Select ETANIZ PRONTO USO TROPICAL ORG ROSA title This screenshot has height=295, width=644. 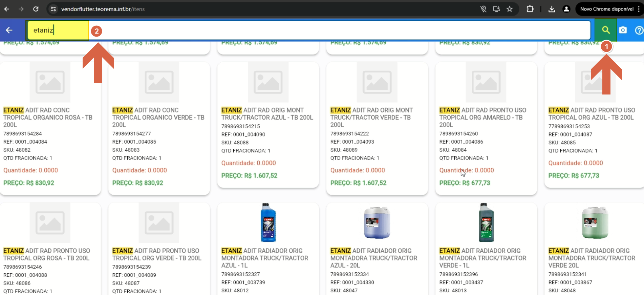[47, 254]
